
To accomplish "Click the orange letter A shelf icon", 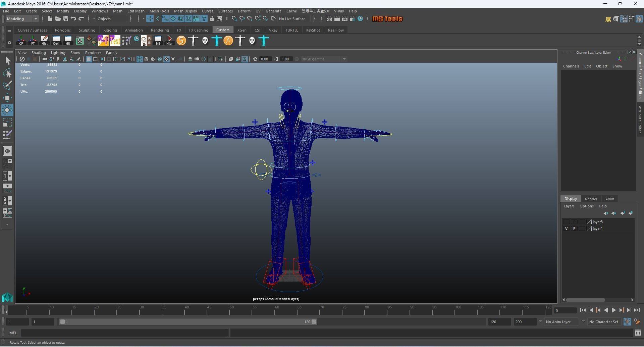I will pyautogui.click(x=228, y=41).
